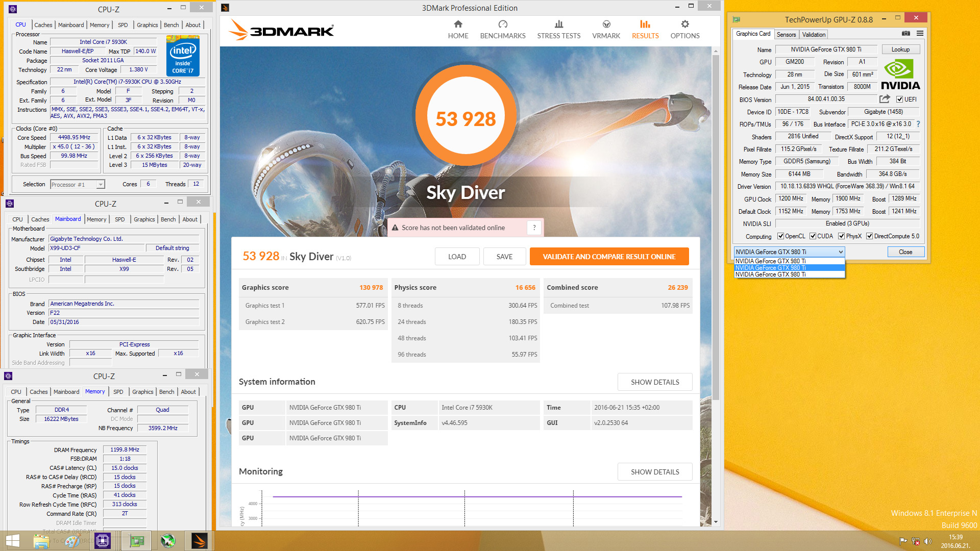Screen dimensions: 980x551
Task: Toggle the DirectCompute 5.0 checkbox
Action: point(869,236)
